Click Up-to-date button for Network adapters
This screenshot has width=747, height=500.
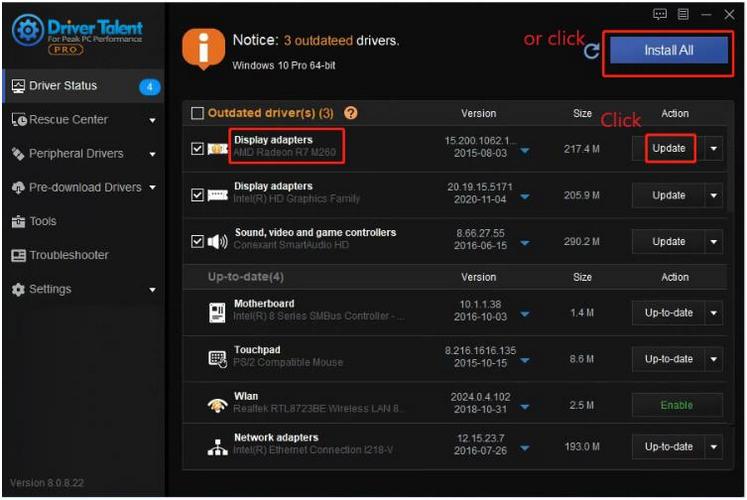coord(669,447)
